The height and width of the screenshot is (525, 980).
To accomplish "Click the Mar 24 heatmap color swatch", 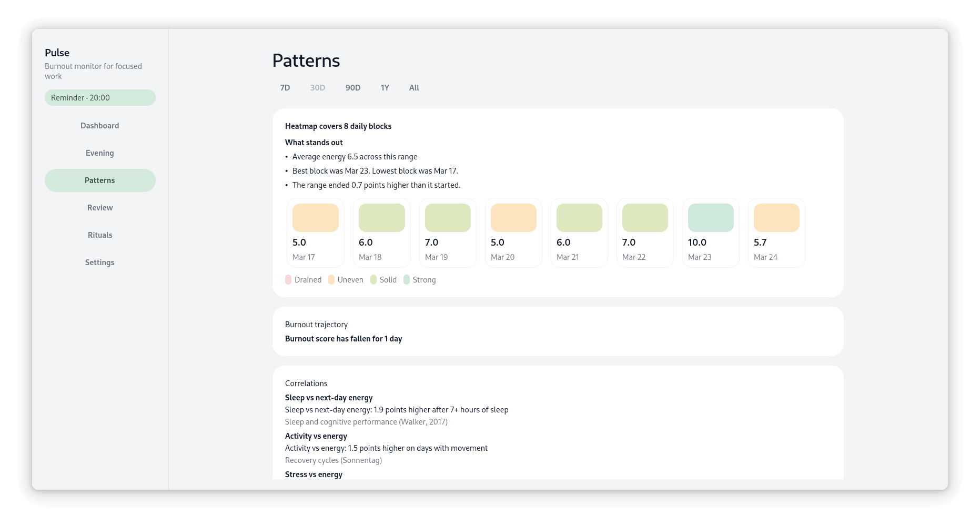I will point(776,218).
